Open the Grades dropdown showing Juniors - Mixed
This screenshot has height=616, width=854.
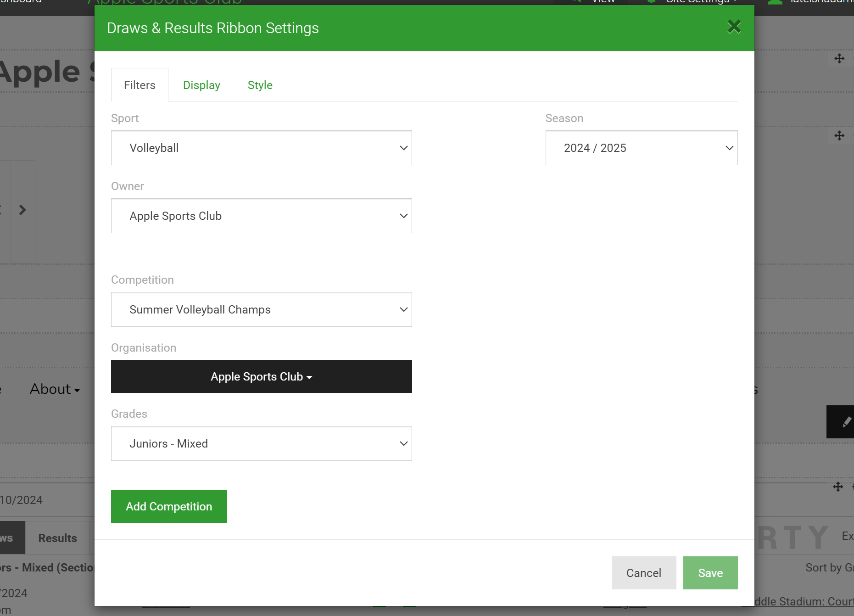point(262,443)
